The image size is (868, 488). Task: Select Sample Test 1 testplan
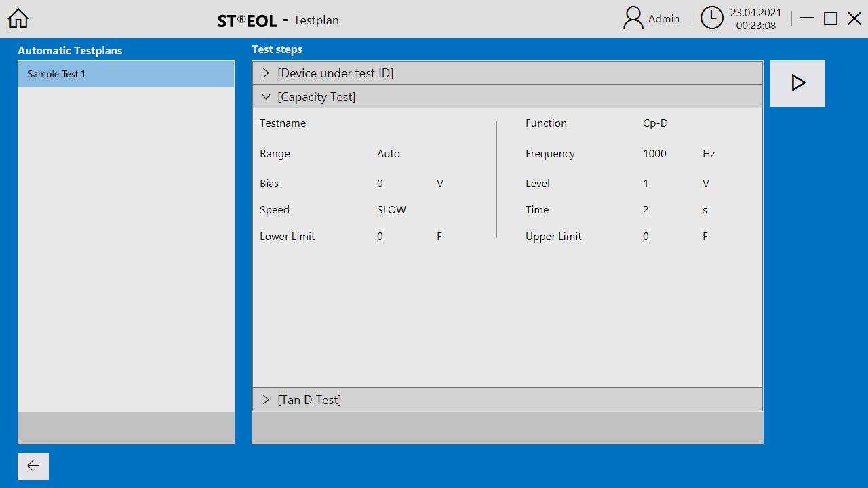coord(125,74)
